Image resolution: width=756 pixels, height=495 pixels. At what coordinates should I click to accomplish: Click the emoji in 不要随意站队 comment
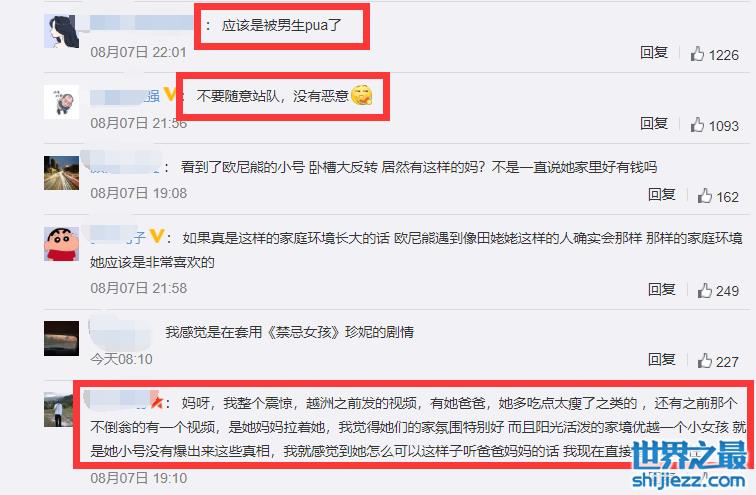362,95
